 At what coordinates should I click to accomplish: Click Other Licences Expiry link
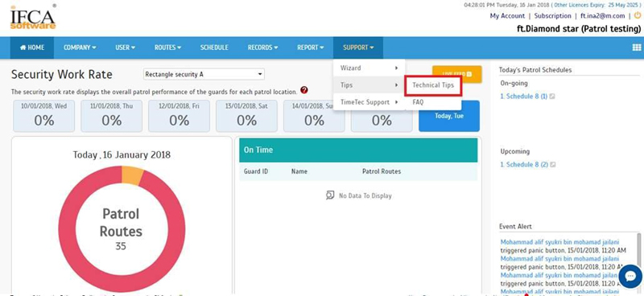click(x=597, y=6)
